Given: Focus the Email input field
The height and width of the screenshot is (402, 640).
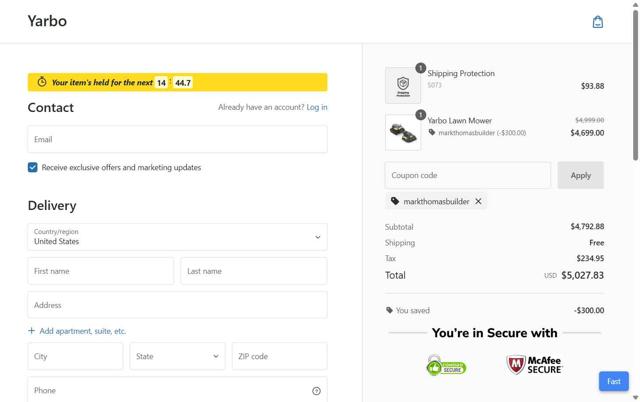Looking at the screenshot, I should [x=178, y=140].
